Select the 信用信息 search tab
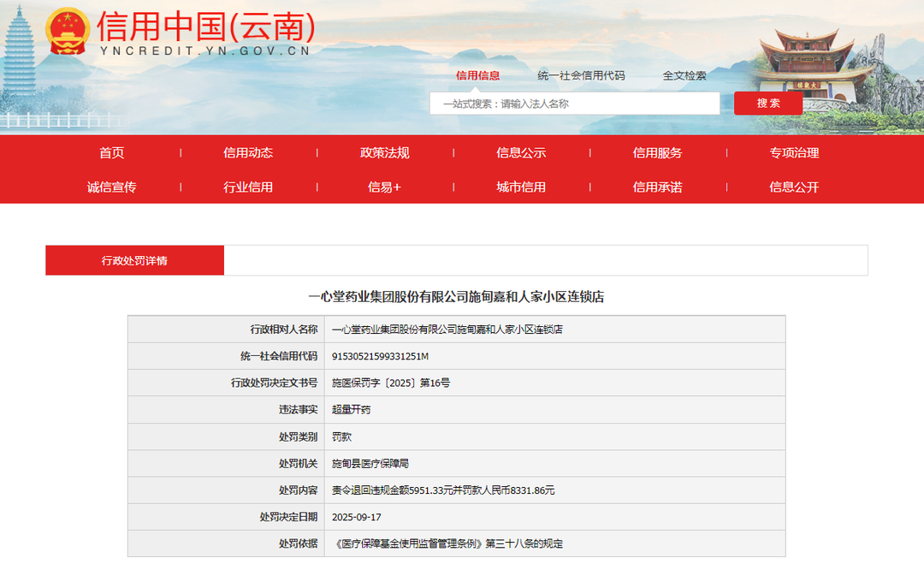This screenshot has height=564, width=924. [x=477, y=75]
